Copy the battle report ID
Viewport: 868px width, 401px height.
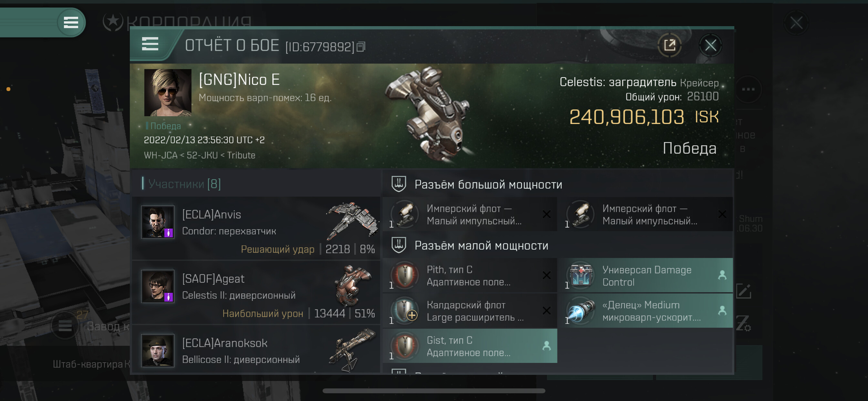(361, 46)
